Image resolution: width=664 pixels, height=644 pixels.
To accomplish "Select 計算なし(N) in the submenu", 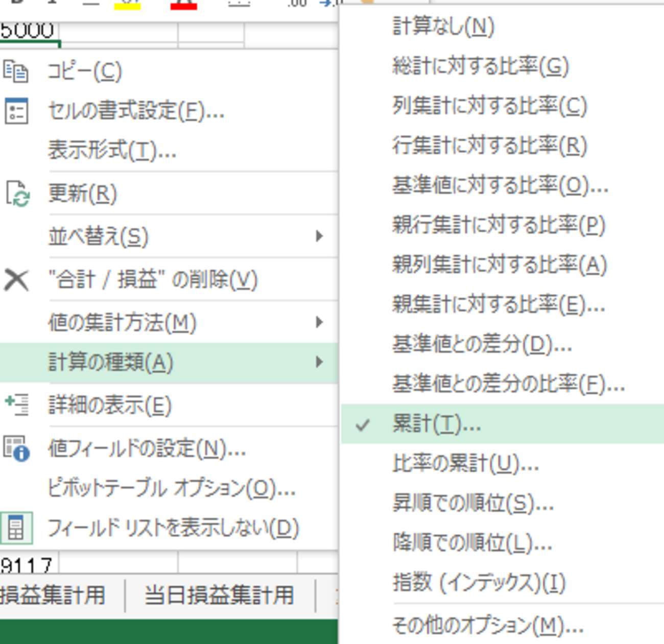I will click(x=503, y=27).
